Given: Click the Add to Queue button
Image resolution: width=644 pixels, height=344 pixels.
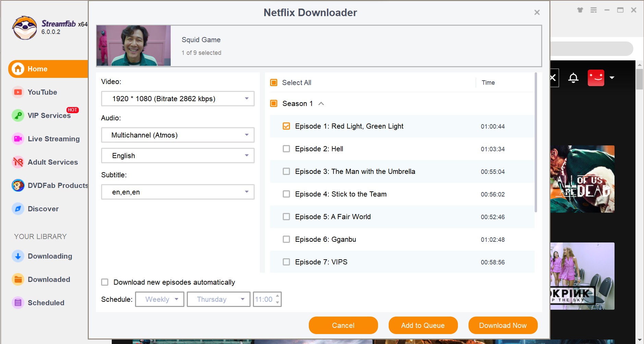Looking at the screenshot, I should (423, 325).
